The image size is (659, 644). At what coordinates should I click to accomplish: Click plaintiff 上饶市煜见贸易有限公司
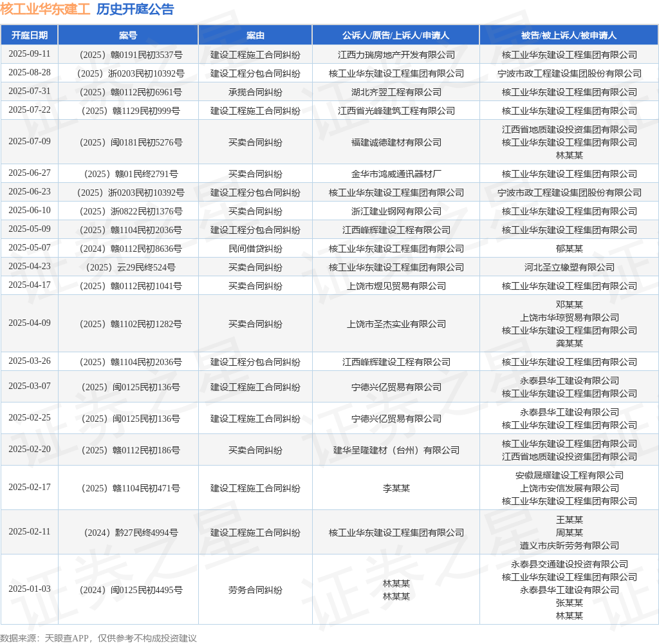pos(396,286)
